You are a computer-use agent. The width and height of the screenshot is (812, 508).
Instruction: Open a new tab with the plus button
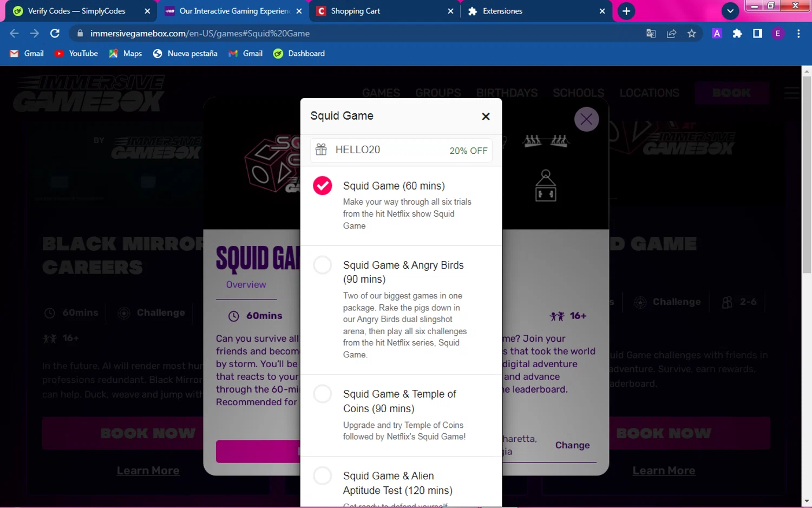click(626, 11)
